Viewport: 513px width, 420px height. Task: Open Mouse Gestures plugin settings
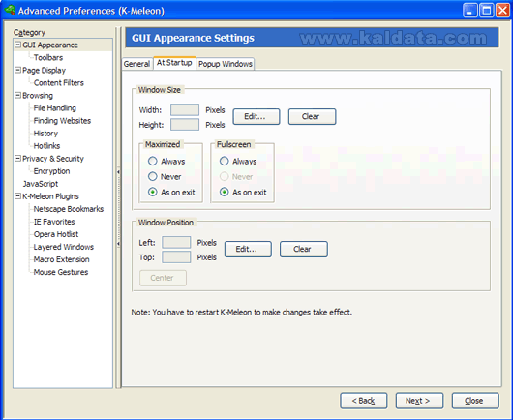point(61,272)
